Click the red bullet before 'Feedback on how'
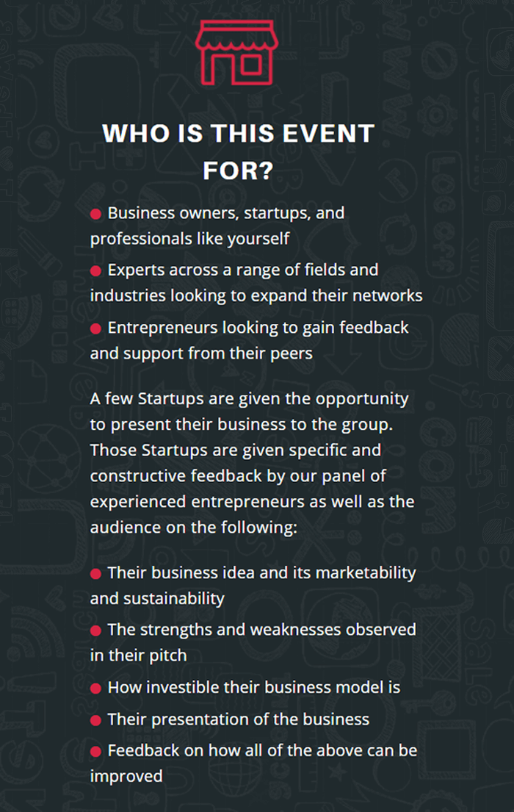This screenshot has width=514, height=812. pos(95,752)
